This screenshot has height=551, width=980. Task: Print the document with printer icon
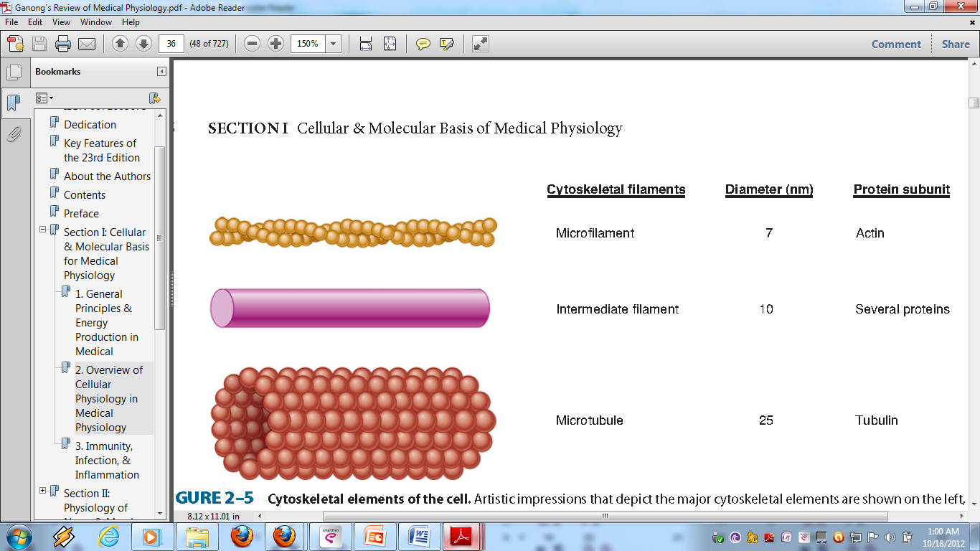tap(63, 44)
